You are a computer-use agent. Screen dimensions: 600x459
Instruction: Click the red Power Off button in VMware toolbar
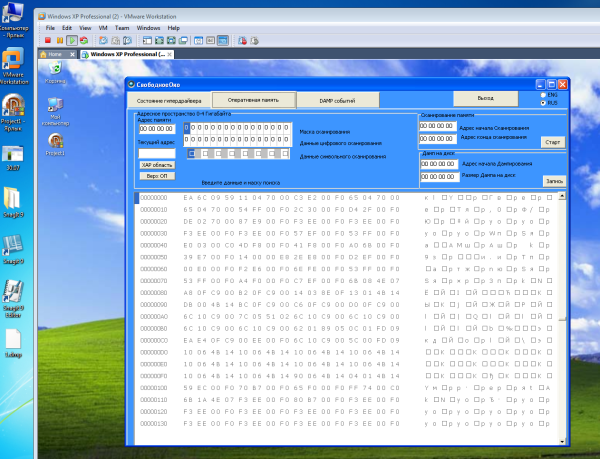48,40
